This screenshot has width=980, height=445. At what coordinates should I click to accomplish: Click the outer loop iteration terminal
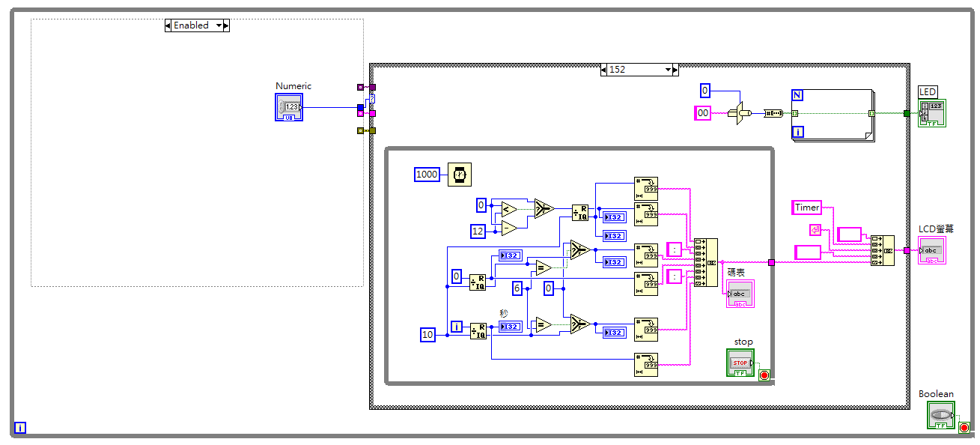pos(20,429)
